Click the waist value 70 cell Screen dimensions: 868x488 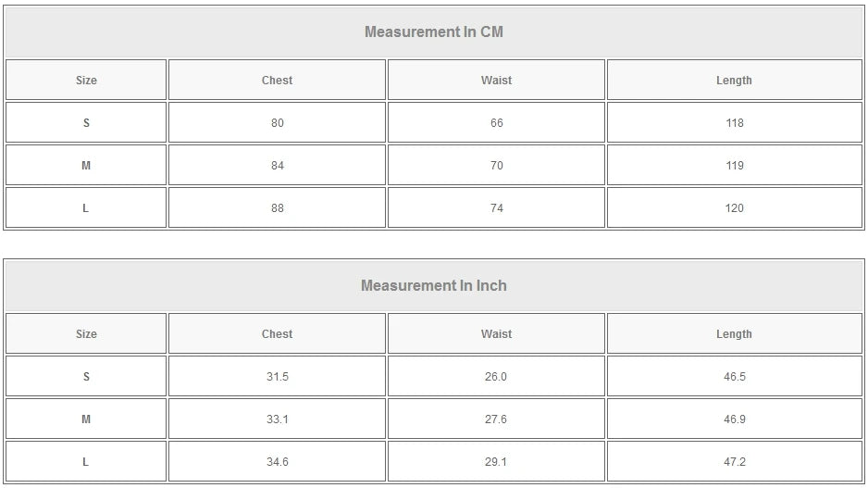click(x=496, y=166)
